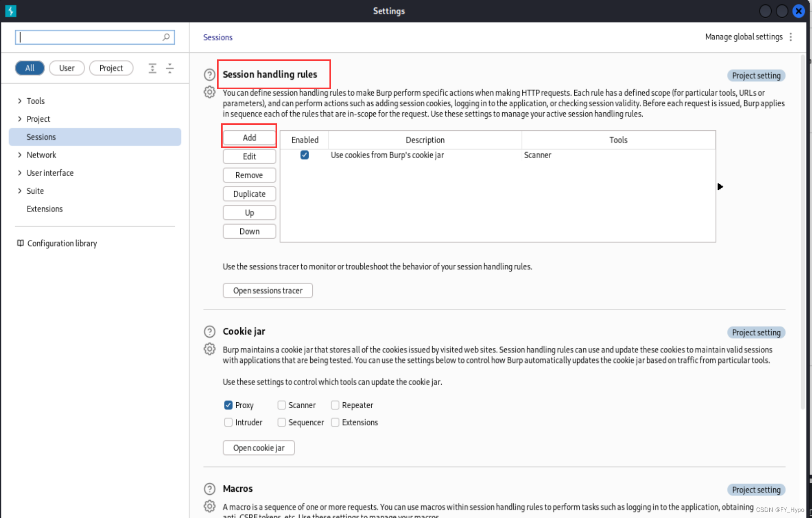Enable the Sequencer checkbox
The image size is (812, 518).
point(282,422)
